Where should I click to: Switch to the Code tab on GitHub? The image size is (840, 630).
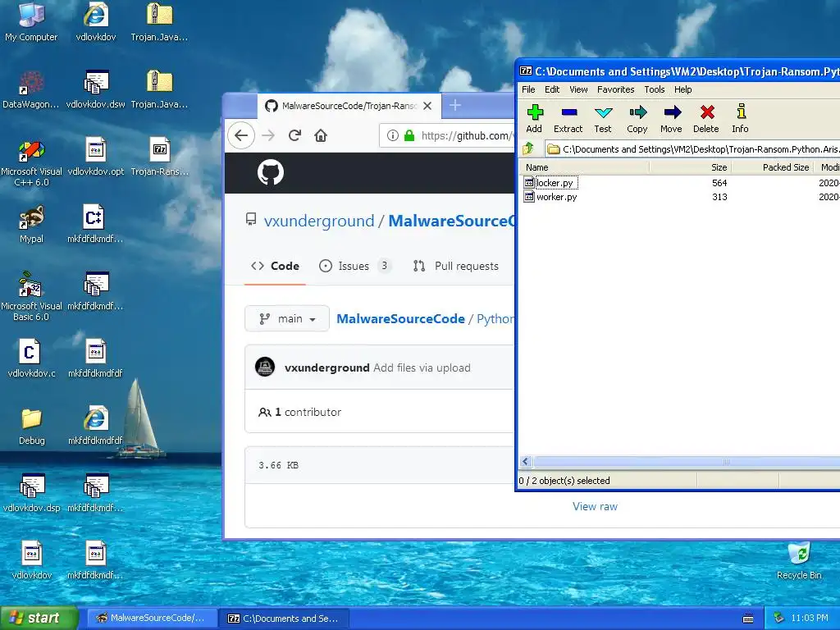(x=276, y=267)
